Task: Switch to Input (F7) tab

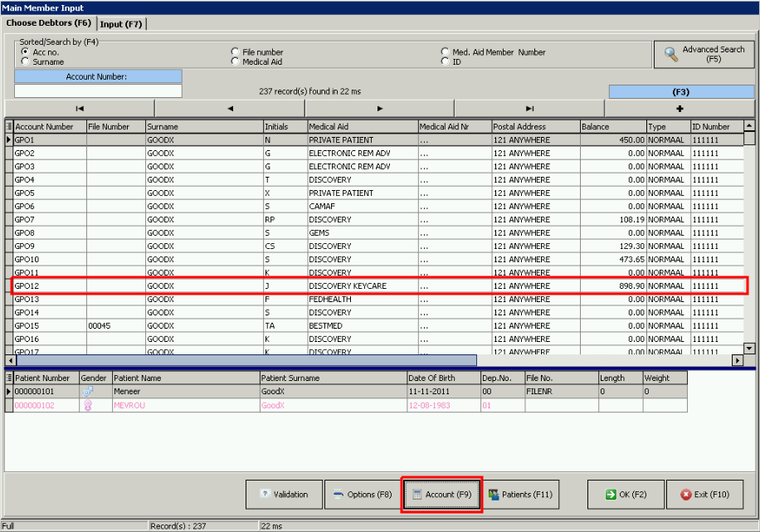Action: [122, 23]
